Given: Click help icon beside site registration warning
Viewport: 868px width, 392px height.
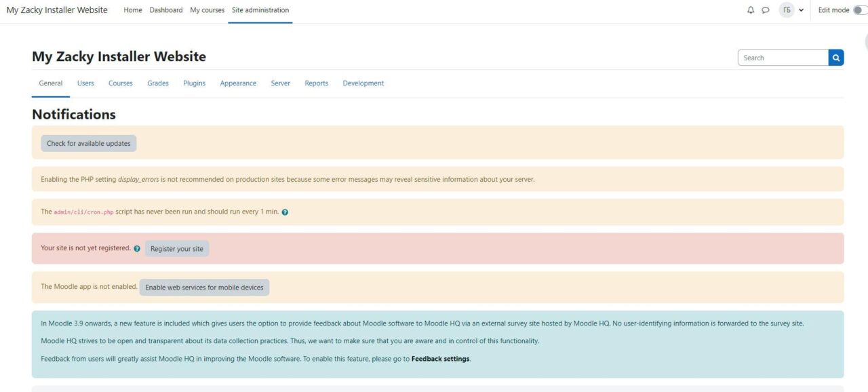Looking at the screenshot, I should (x=137, y=248).
